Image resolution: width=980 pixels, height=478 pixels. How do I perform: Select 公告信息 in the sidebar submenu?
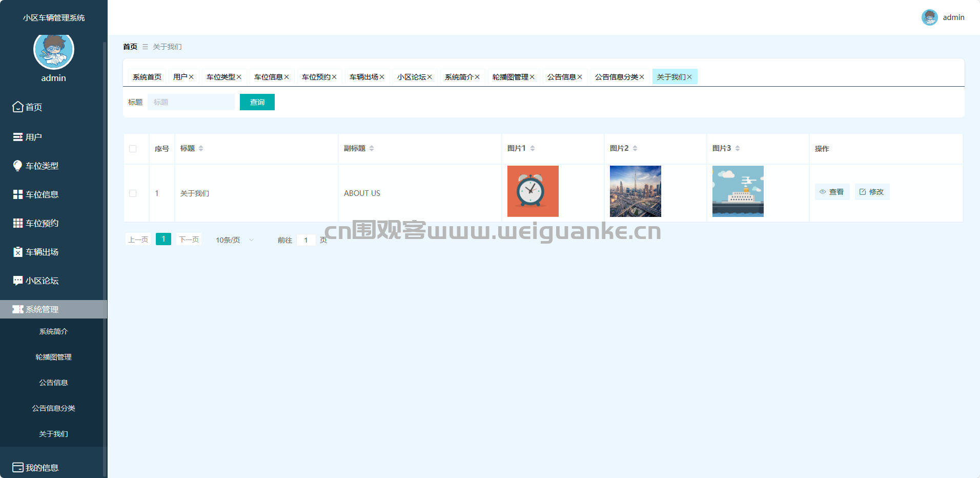[53, 383]
